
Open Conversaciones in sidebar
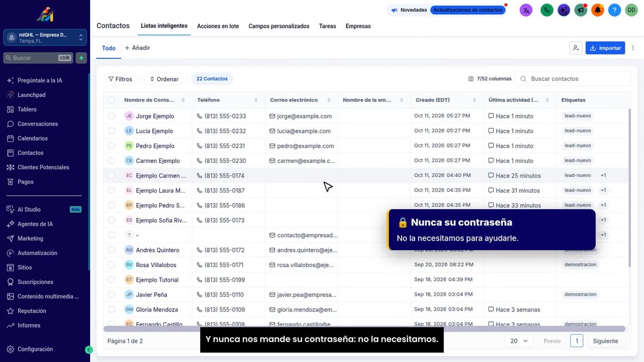tap(38, 124)
